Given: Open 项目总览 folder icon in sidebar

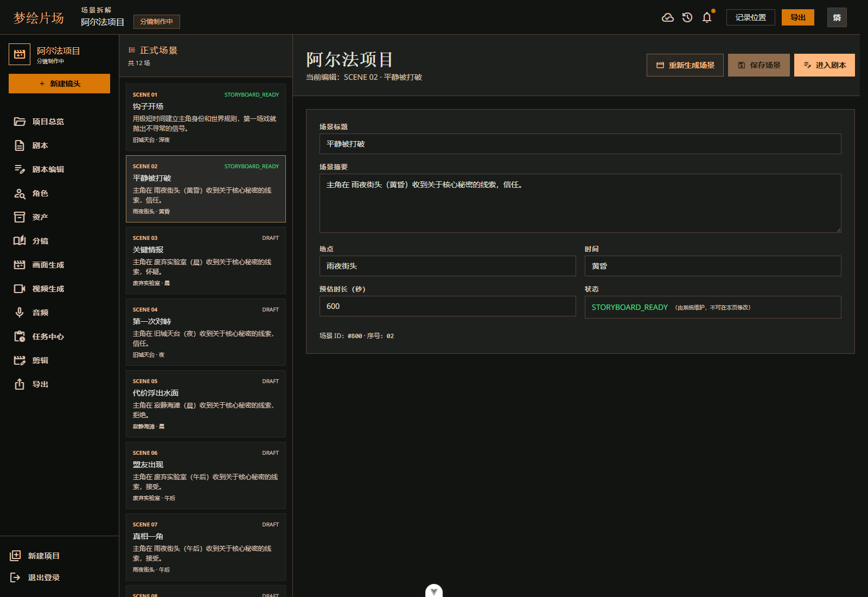Looking at the screenshot, I should pyautogui.click(x=20, y=122).
